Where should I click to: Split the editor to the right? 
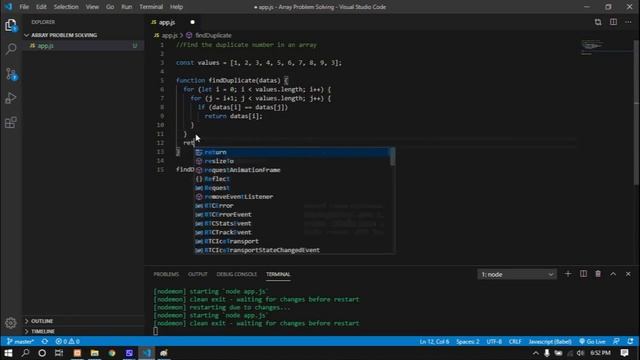coord(613,22)
